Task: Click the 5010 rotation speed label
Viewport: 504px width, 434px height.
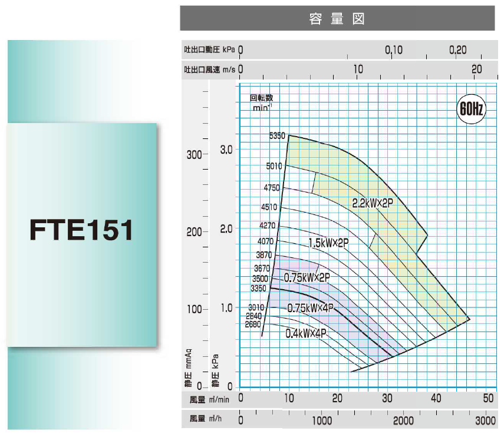Action: (274, 166)
